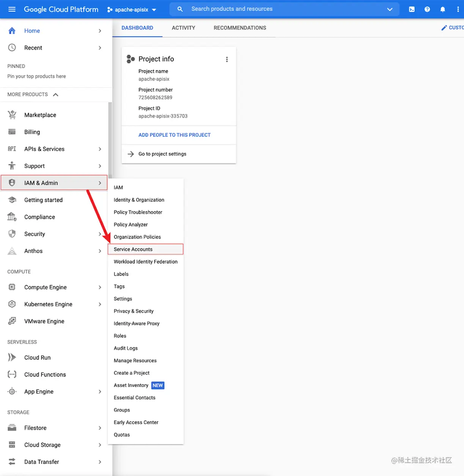Switch to the DASHBOARD tab
The width and height of the screenshot is (464, 476).
point(137,28)
